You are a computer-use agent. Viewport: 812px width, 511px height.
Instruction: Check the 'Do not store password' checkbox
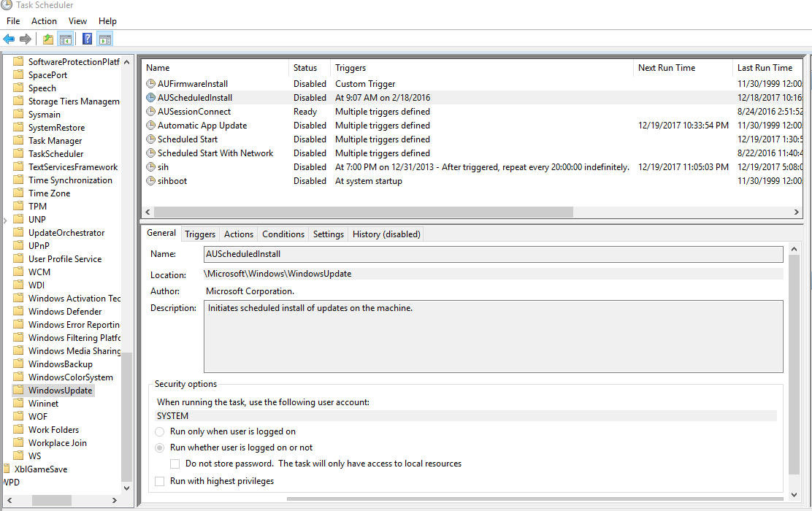tap(175, 464)
